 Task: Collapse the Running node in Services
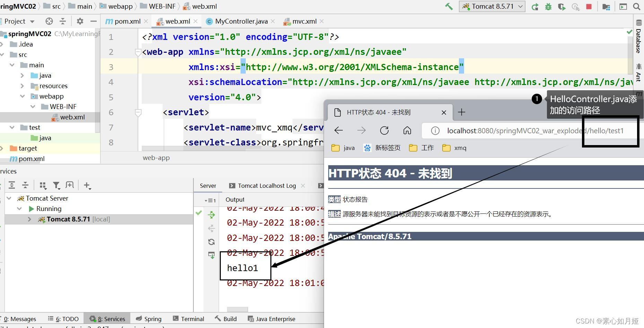click(19, 209)
